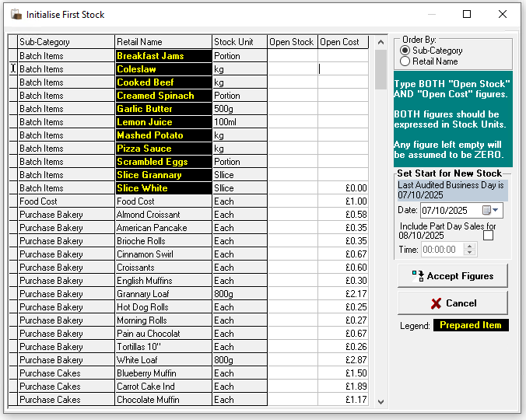Enable Include Part Day Sales checkbox
Screen dimensions: 526x420
tap(488, 236)
